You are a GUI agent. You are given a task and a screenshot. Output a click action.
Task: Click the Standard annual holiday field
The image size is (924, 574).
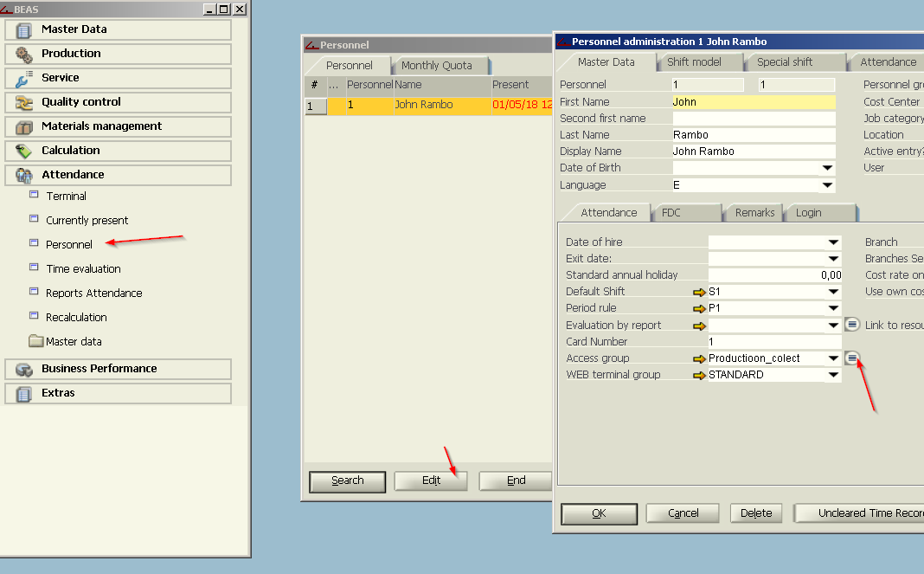774,275
